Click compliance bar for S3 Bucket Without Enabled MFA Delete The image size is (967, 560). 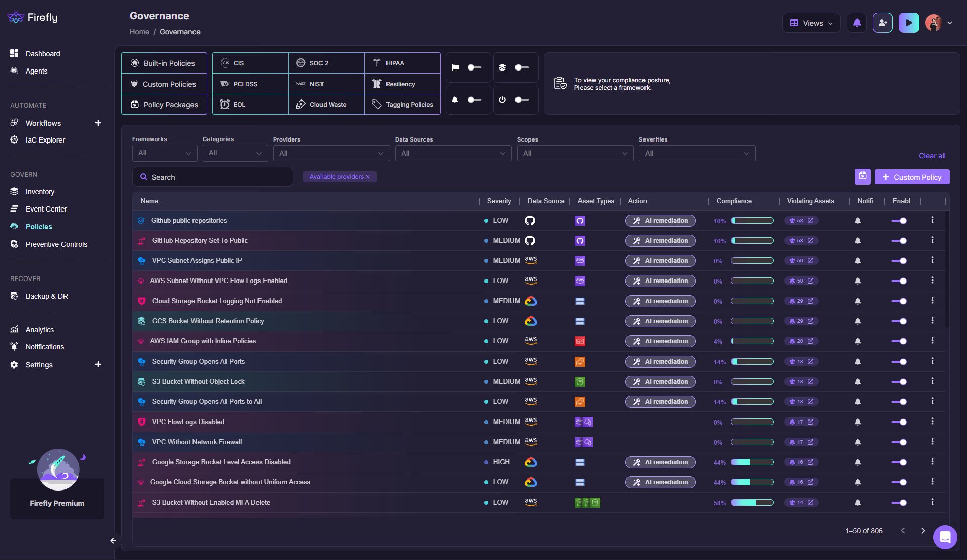click(x=752, y=503)
